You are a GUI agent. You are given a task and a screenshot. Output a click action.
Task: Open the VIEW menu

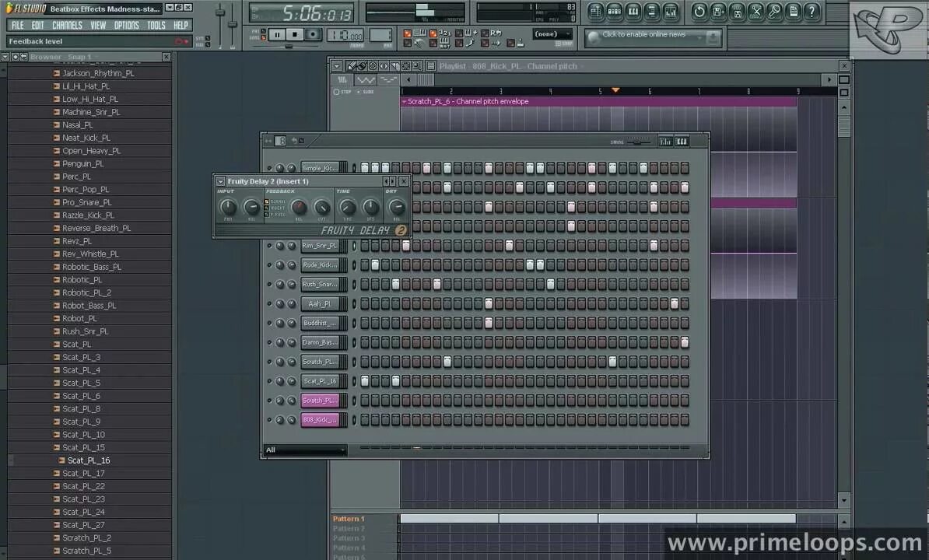(x=98, y=26)
